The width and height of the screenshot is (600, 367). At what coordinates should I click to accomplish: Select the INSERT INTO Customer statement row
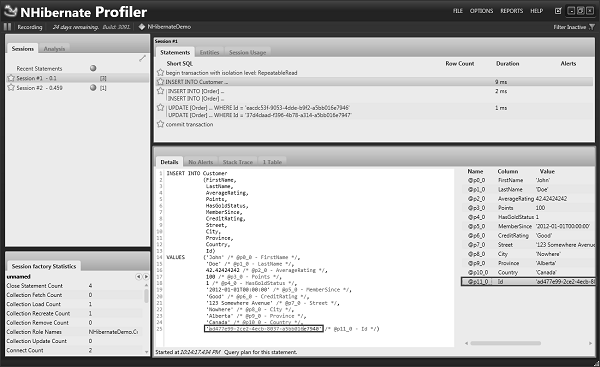pos(374,82)
